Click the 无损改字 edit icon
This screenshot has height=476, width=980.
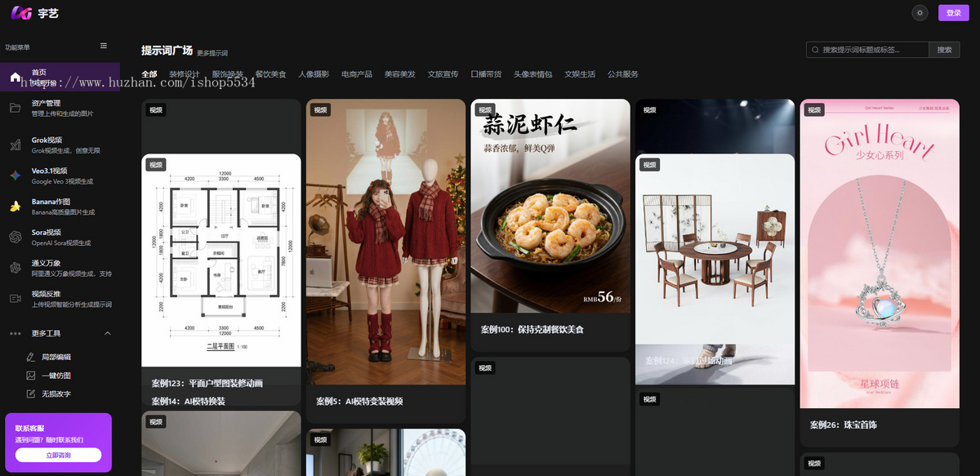pos(31,394)
